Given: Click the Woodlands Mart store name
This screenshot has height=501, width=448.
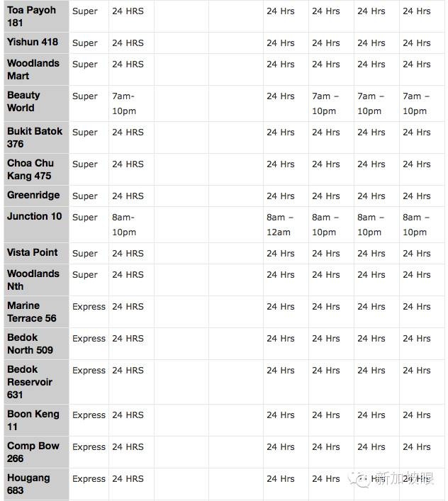Looking at the screenshot, I should (x=33, y=69).
